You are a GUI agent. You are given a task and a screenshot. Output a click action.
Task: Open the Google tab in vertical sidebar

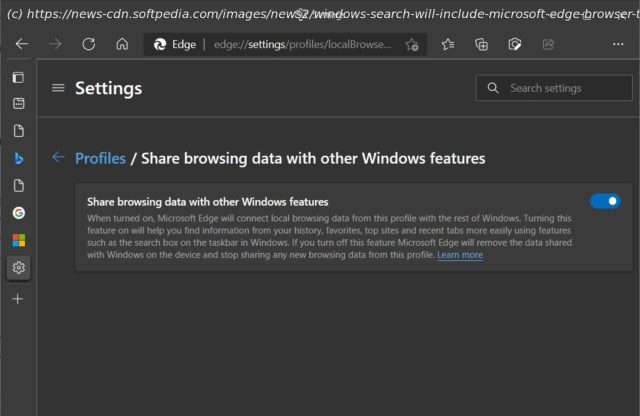point(18,213)
